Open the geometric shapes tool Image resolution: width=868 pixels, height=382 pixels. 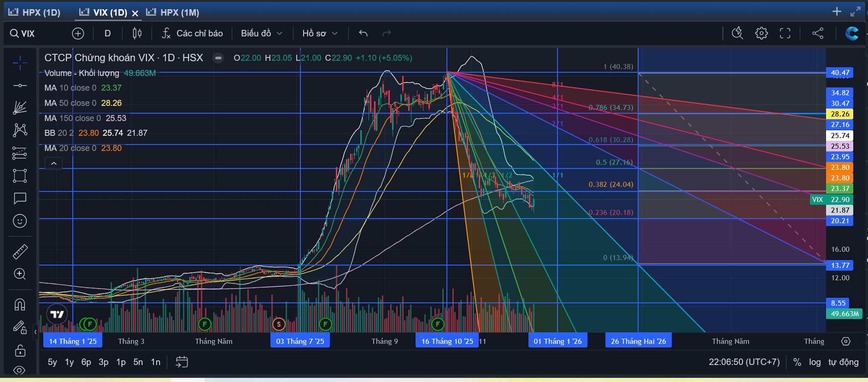click(20, 176)
